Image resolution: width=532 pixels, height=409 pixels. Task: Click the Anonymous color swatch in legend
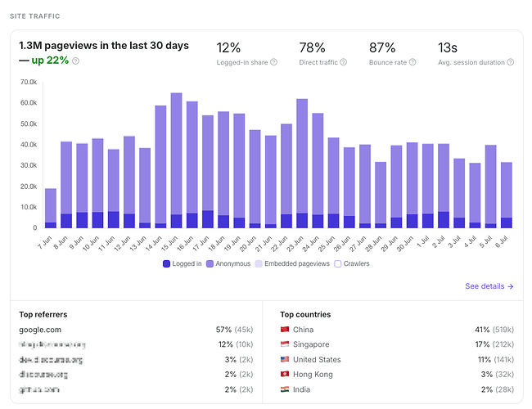pyautogui.click(x=210, y=264)
